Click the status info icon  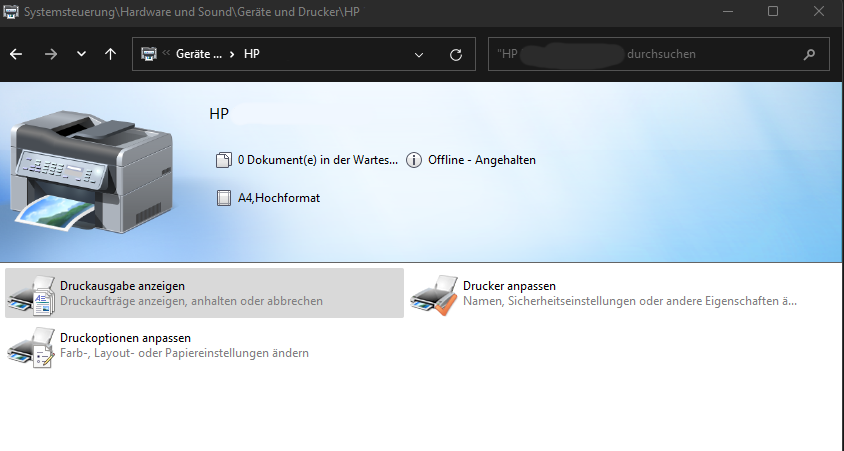[413, 160]
